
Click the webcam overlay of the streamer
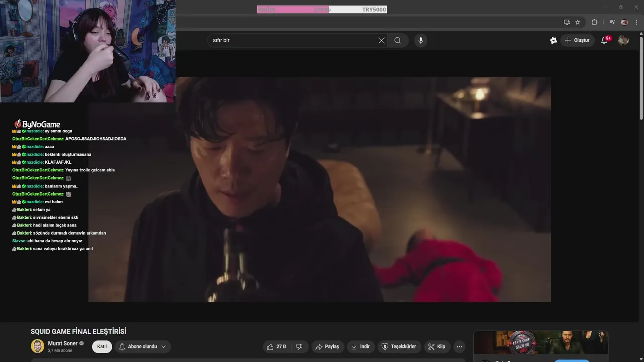coord(88,51)
